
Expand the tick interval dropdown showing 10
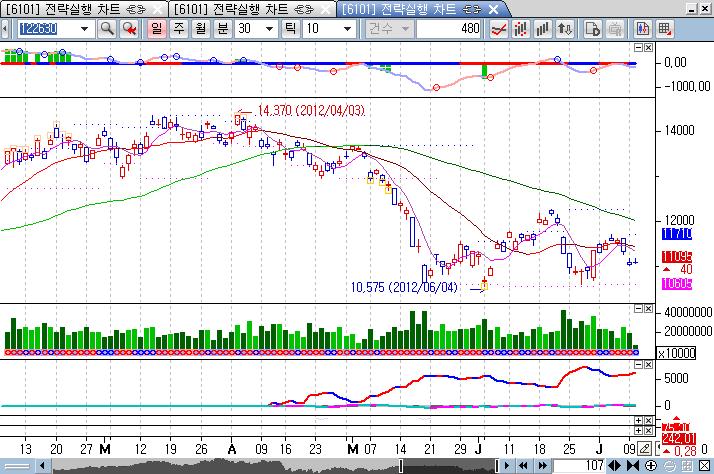pos(343,29)
